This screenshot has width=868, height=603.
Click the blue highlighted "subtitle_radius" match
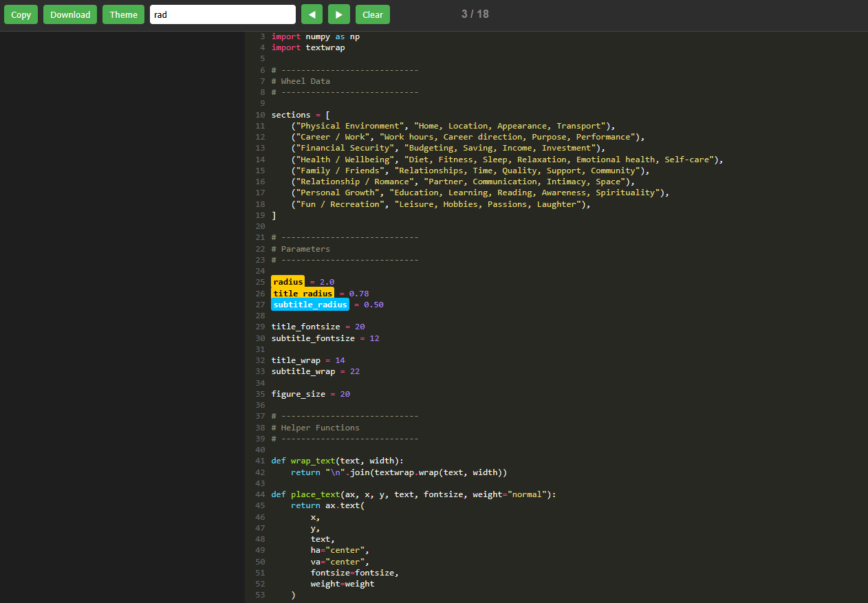pos(310,305)
